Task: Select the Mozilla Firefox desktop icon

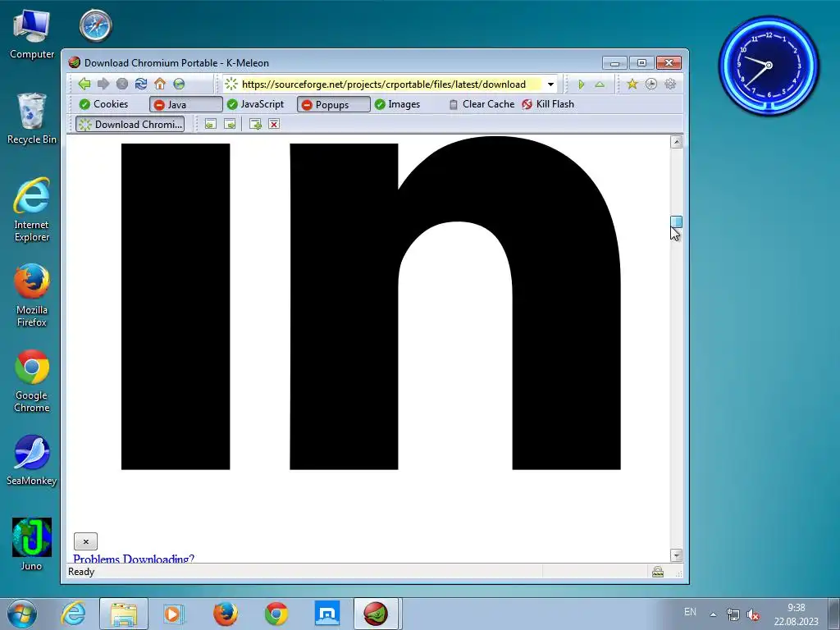Action: click(x=32, y=295)
